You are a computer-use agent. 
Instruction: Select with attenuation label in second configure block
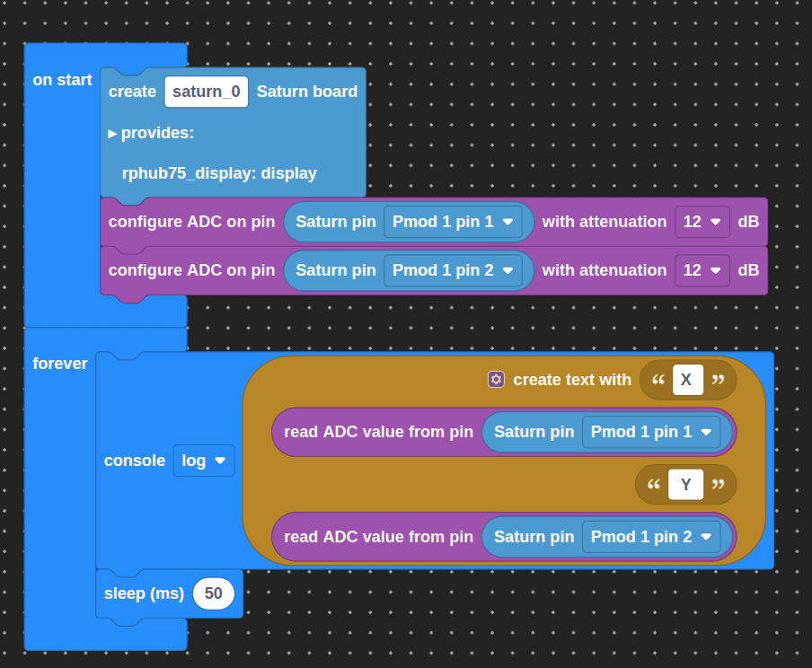click(x=605, y=270)
